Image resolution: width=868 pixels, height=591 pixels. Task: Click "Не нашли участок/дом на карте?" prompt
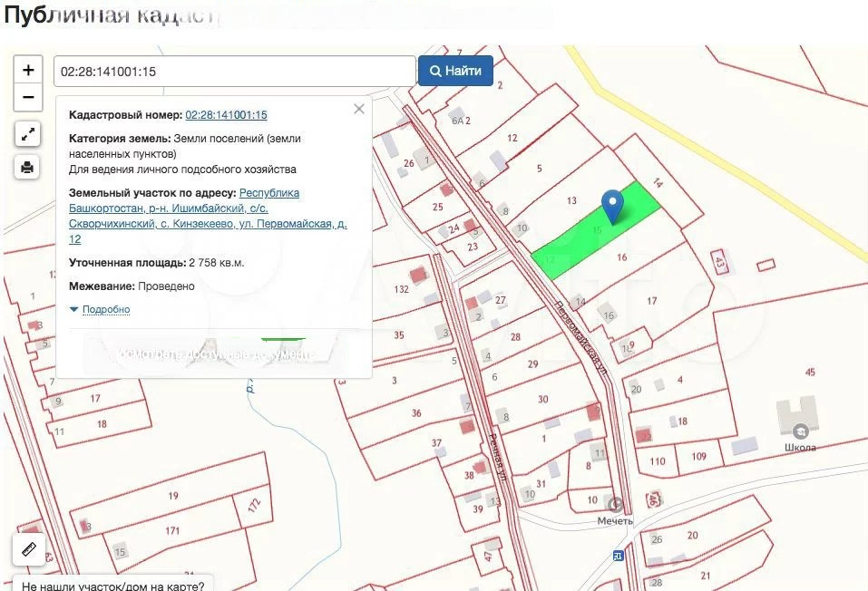point(113,586)
